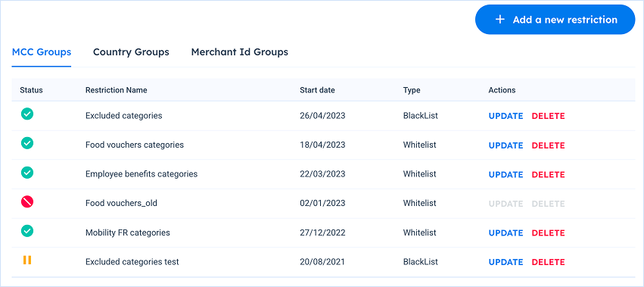Open the Merchant Id Groups tab

(x=239, y=52)
